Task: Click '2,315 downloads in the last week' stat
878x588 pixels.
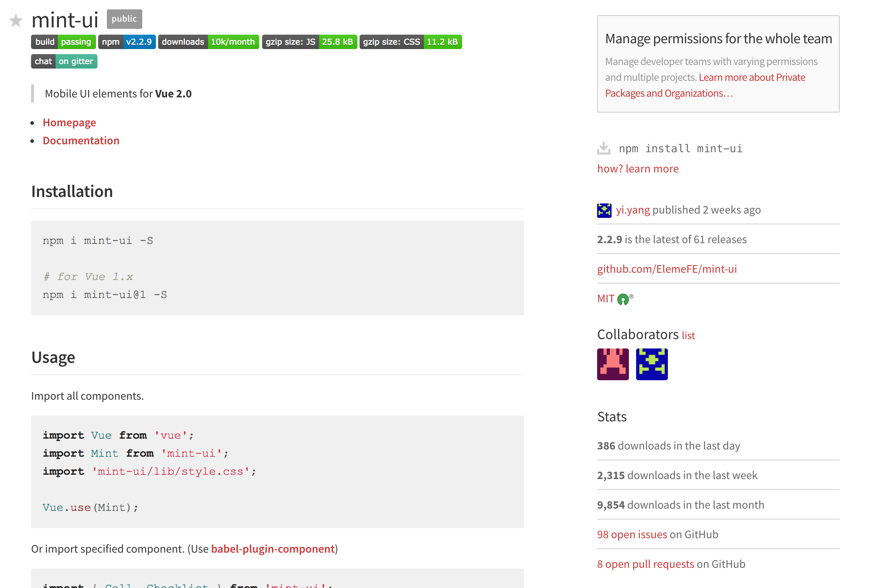Action: 677,475
